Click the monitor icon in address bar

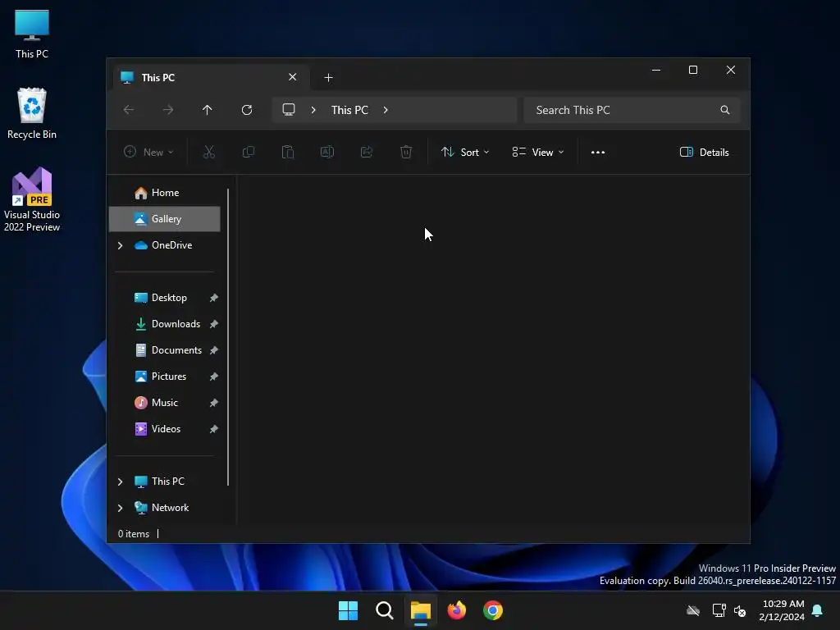[x=289, y=110]
